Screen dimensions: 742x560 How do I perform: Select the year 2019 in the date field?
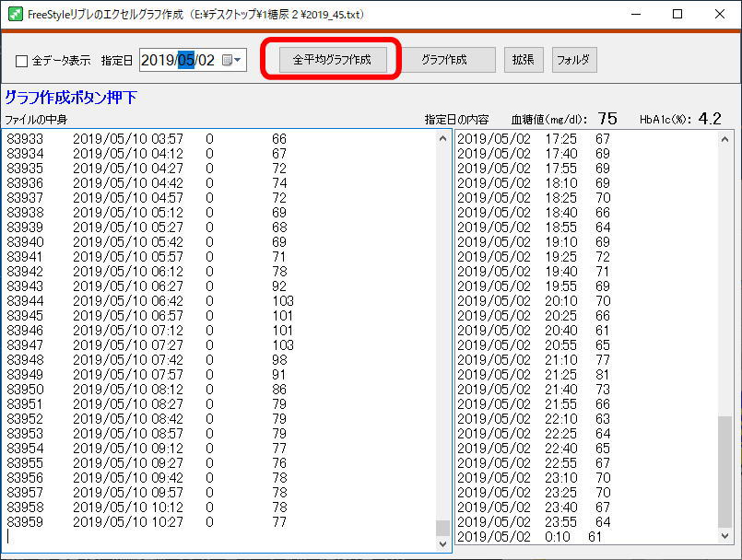(x=159, y=60)
